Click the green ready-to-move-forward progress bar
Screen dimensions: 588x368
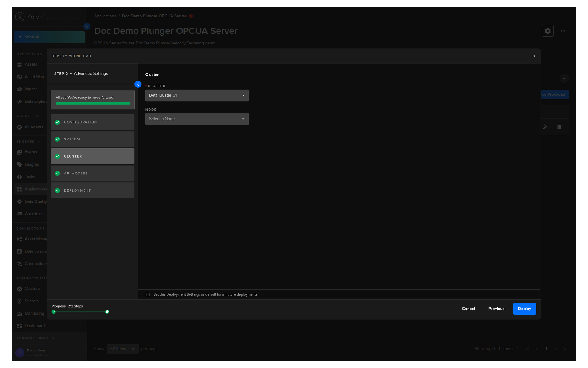click(x=92, y=103)
